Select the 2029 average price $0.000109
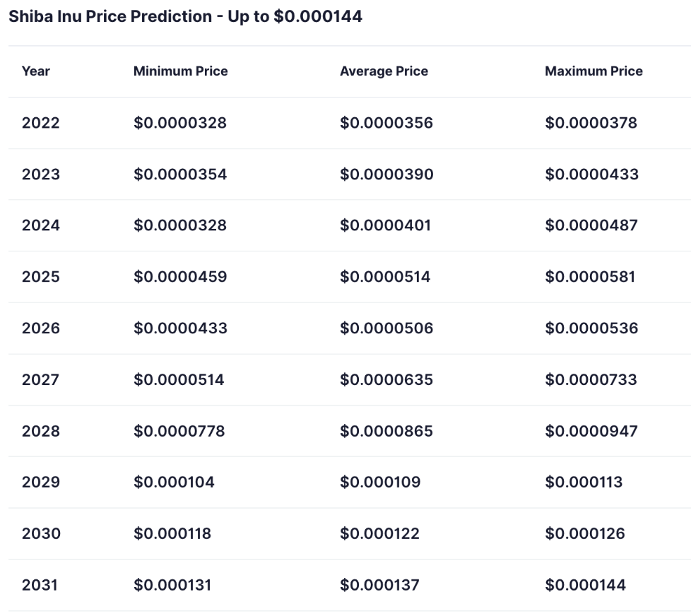This screenshot has width=691, height=616. [380, 482]
